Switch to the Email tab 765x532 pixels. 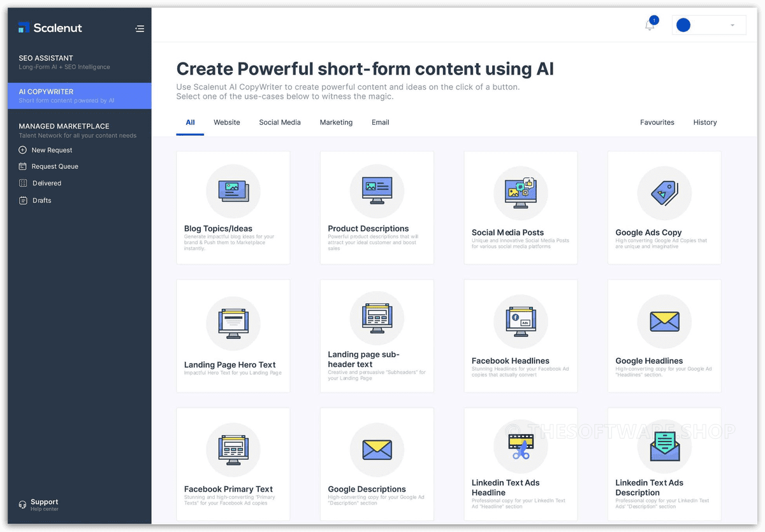pyautogui.click(x=381, y=122)
